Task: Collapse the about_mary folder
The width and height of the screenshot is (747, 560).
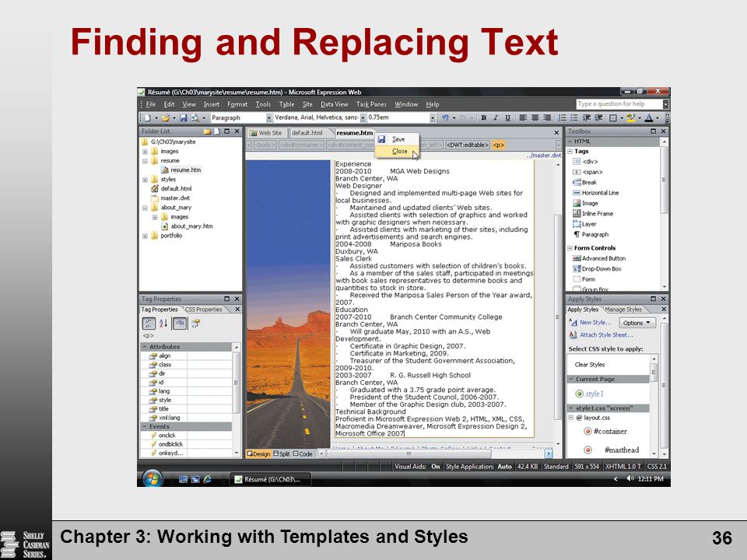Action: pyautogui.click(x=145, y=208)
